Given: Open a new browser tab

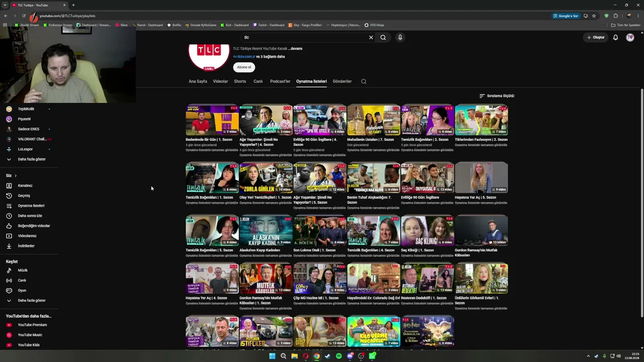Looking at the screenshot, I should pyautogui.click(x=73, y=5).
